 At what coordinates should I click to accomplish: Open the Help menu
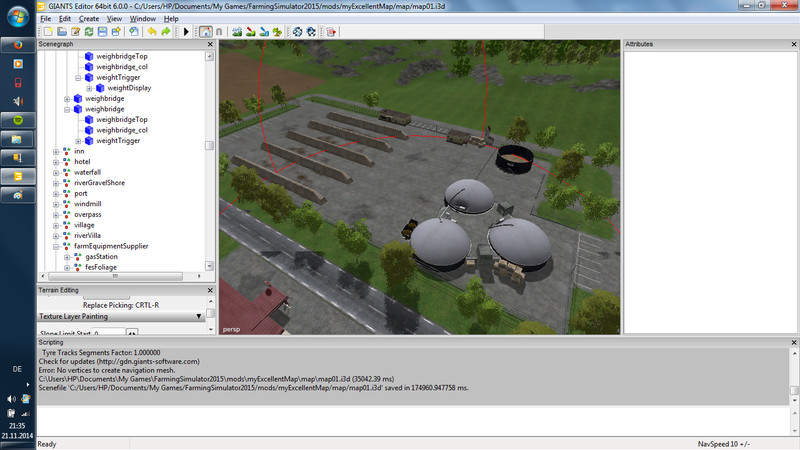pos(171,18)
